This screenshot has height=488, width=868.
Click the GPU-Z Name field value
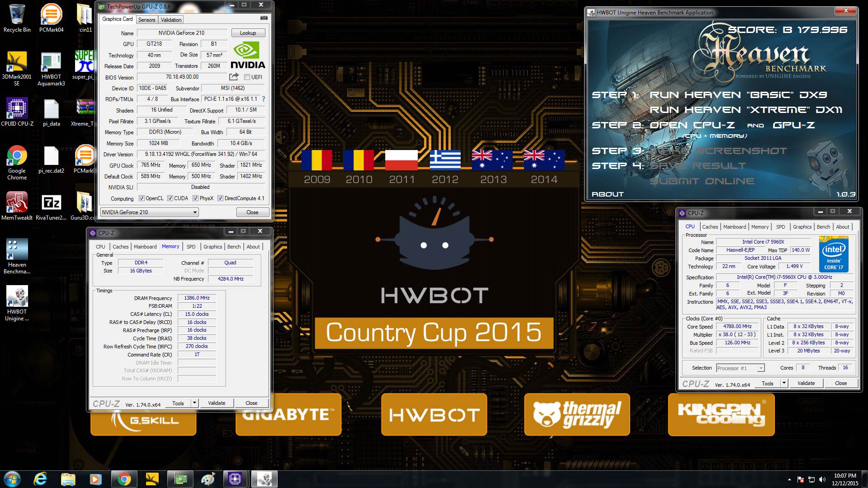[181, 33]
